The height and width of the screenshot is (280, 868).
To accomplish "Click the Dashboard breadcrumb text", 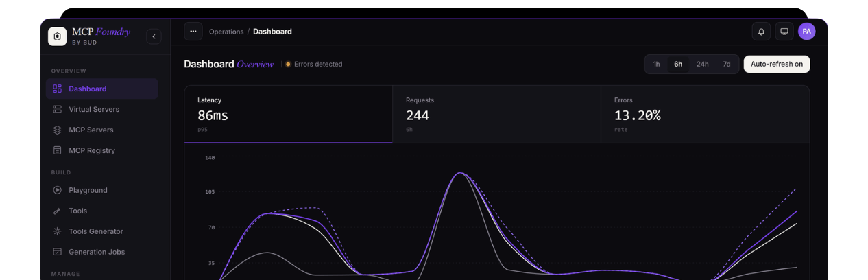I will 272,32.
